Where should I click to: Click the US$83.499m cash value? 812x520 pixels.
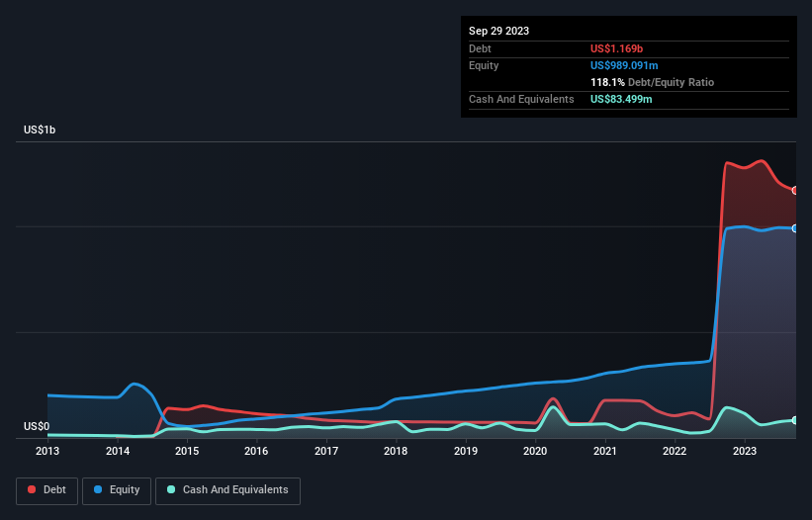coord(621,99)
